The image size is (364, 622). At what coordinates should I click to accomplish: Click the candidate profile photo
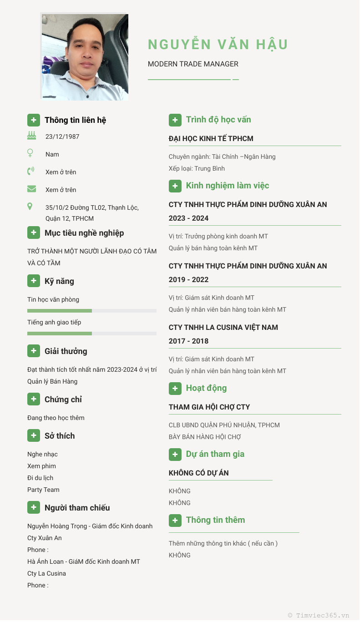tap(85, 57)
